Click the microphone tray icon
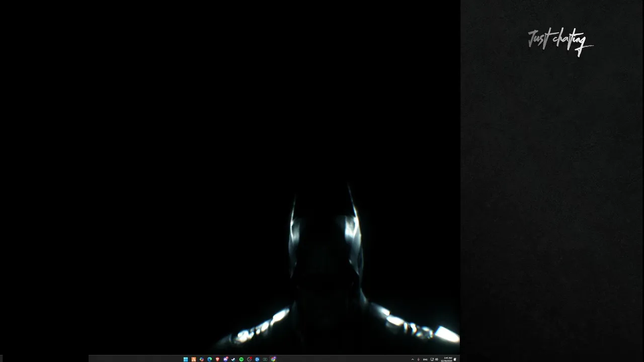This screenshot has height=362, width=644. click(419, 359)
